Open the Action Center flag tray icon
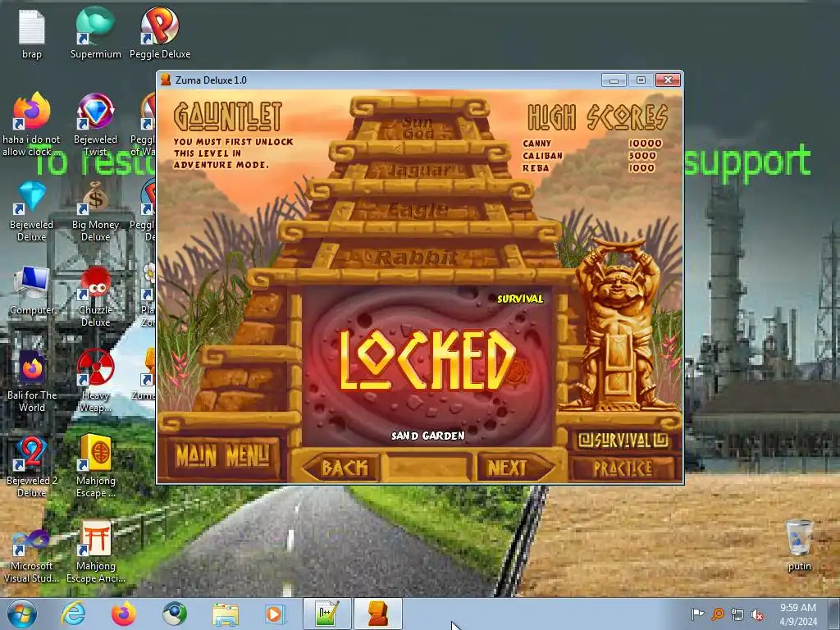This screenshot has width=840, height=630. pyautogui.click(x=697, y=614)
